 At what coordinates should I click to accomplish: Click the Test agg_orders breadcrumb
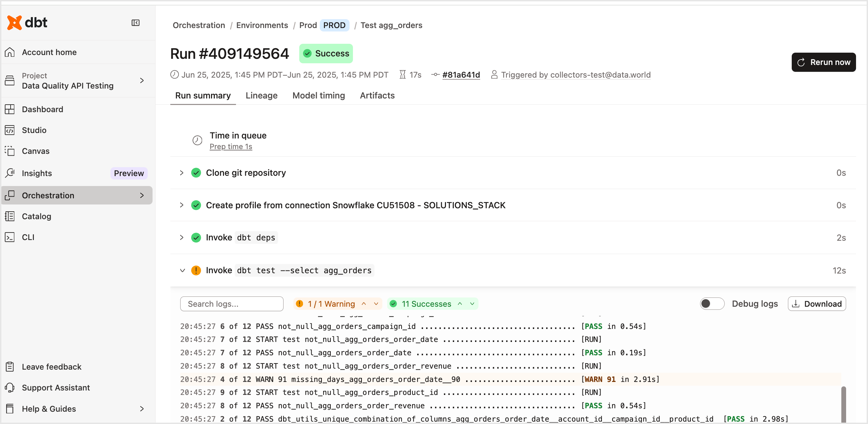click(391, 25)
